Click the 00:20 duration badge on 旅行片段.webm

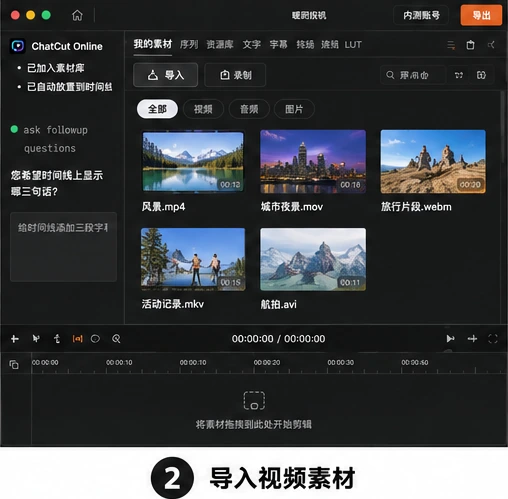coord(470,184)
